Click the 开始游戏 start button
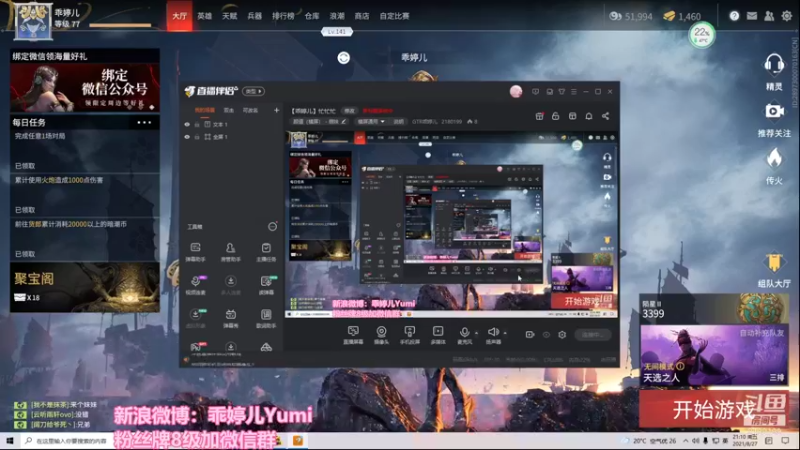Image resolution: width=800 pixels, height=450 pixels. [x=714, y=409]
